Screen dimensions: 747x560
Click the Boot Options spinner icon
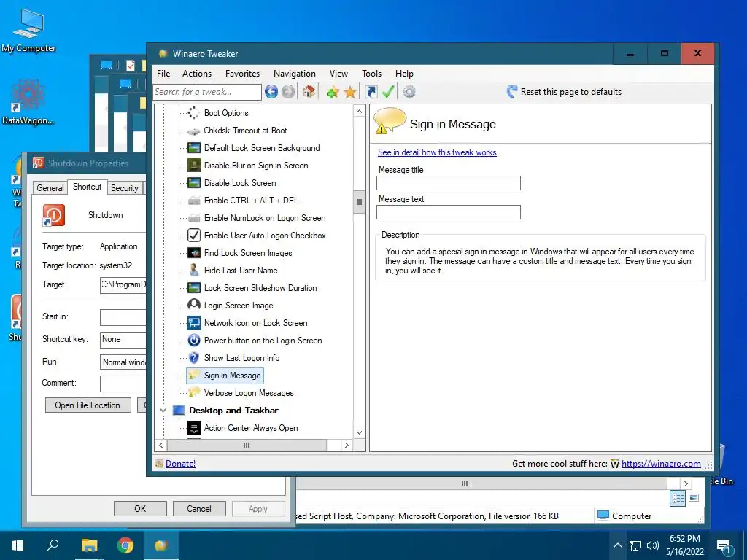tap(193, 113)
